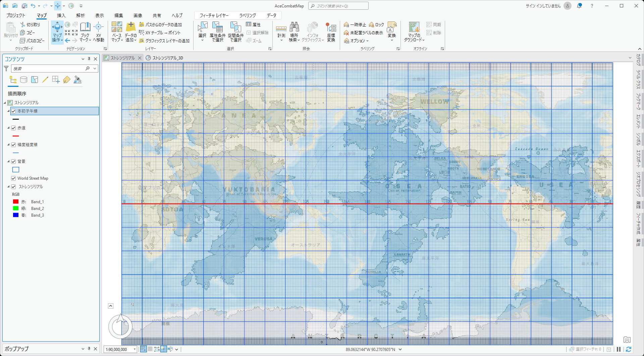This screenshot has width=644, height=356.
Task: Pause labeling with 一時停止
Action: (355, 25)
